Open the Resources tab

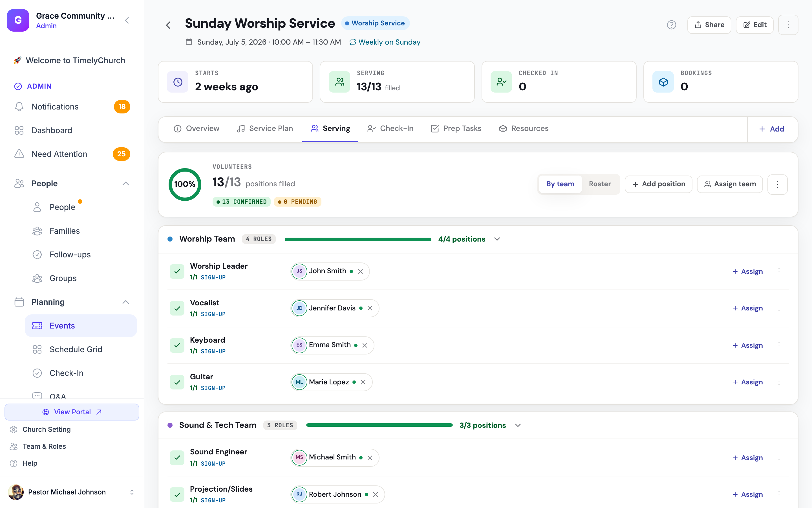(x=524, y=129)
